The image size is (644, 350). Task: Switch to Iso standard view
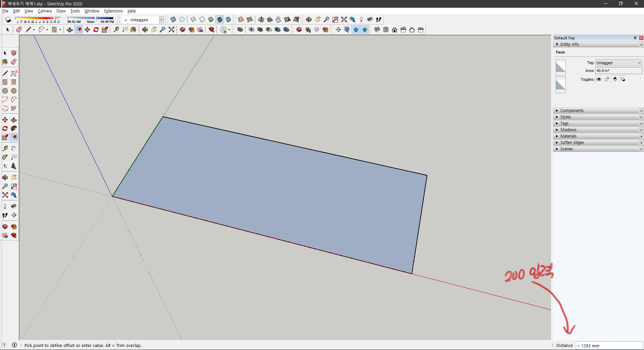click(377, 30)
